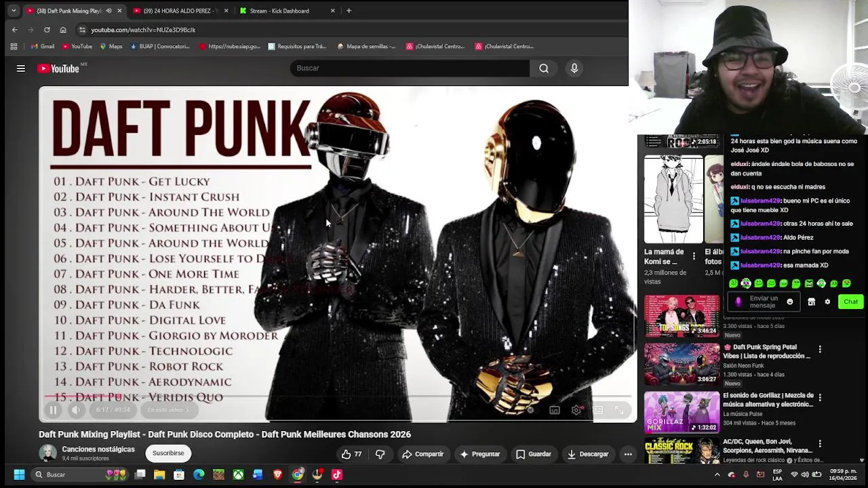Enter fullscreen in the video player
This screenshot has width=868, height=488.
[619, 410]
